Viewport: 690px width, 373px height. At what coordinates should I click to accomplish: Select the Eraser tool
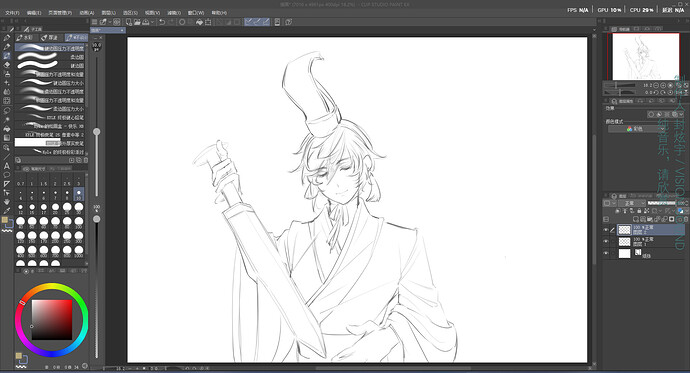tap(7, 65)
